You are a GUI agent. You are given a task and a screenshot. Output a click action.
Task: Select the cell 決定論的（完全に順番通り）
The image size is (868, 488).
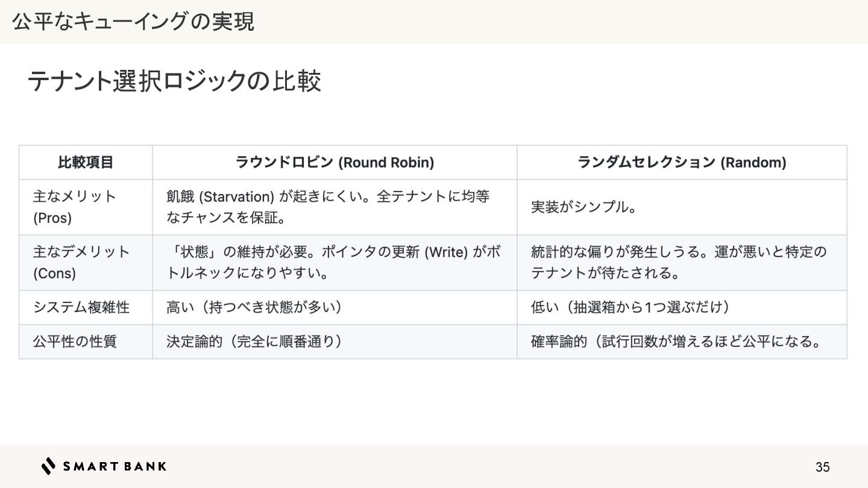point(335,342)
